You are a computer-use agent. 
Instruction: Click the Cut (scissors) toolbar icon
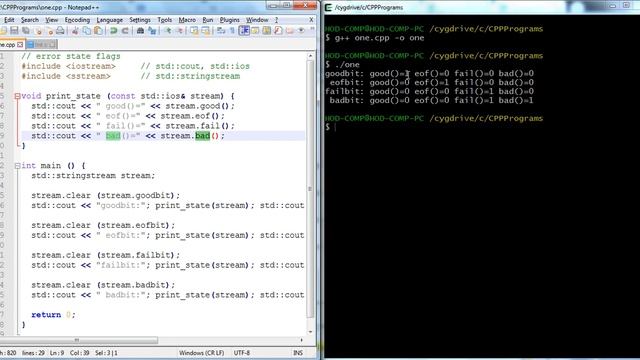coord(75,31)
